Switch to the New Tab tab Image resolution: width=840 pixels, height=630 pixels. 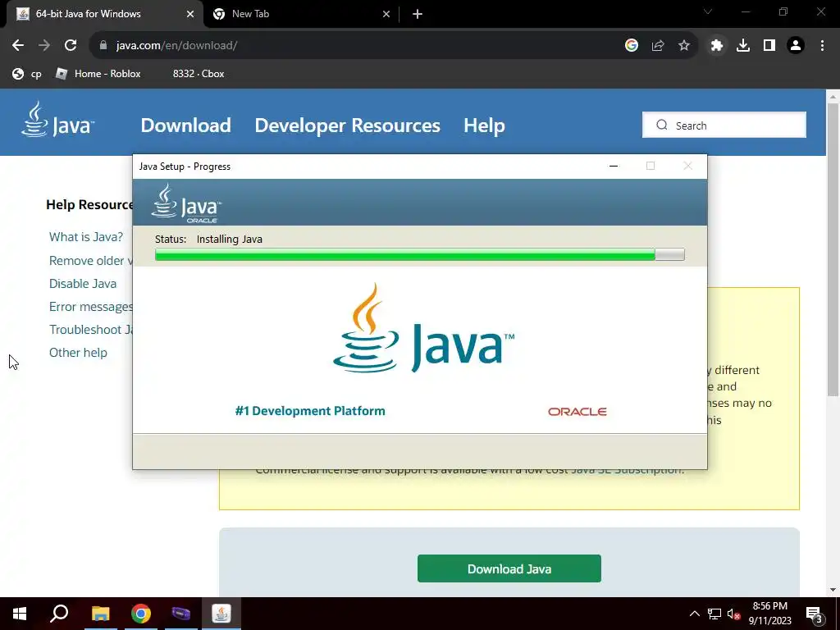pyautogui.click(x=301, y=15)
